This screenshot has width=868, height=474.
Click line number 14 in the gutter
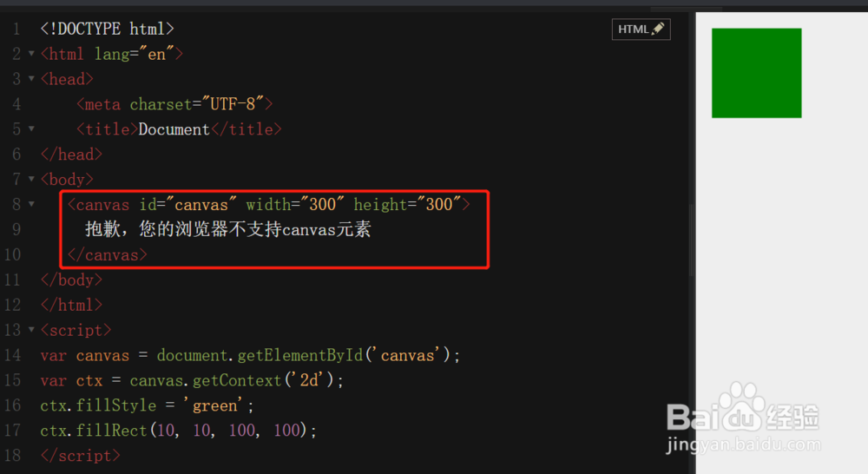pyautogui.click(x=12, y=355)
